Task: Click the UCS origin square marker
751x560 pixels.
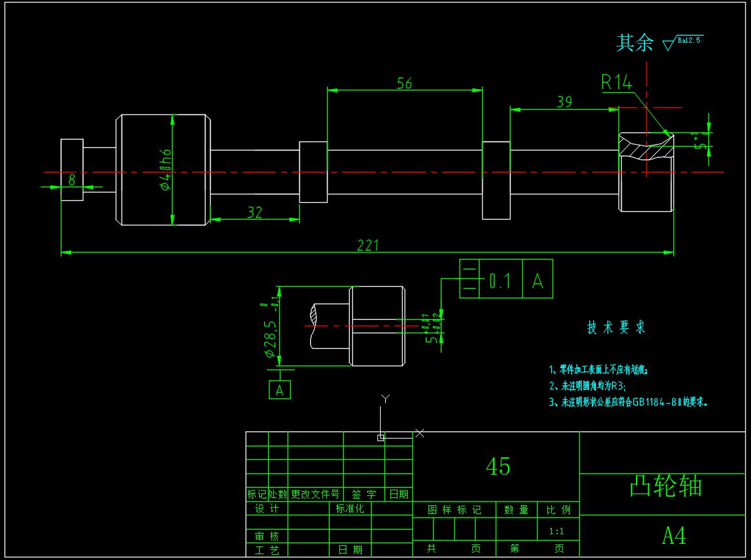Action: 381,437
